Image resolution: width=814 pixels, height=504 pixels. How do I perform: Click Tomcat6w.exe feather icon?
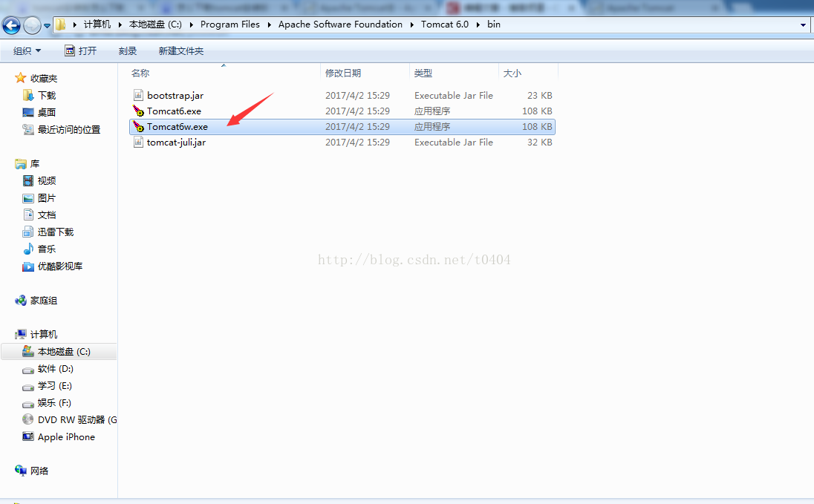click(138, 126)
